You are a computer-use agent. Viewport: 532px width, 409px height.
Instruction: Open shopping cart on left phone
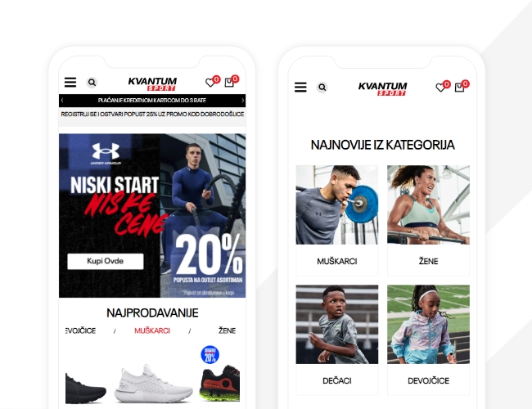pos(229,83)
